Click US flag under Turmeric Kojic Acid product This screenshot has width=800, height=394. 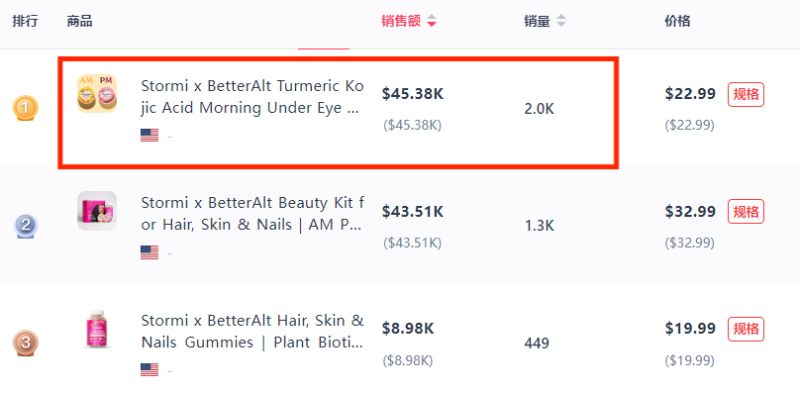pyautogui.click(x=149, y=135)
